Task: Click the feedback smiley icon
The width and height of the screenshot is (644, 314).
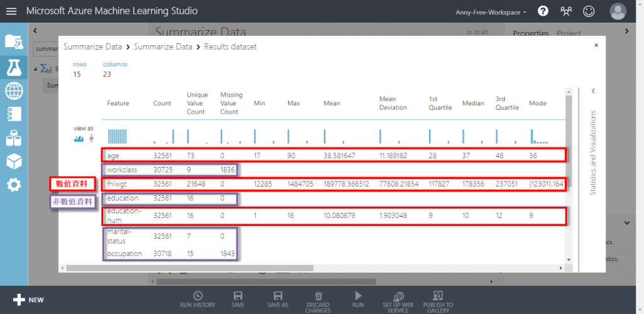Action: click(x=589, y=11)
